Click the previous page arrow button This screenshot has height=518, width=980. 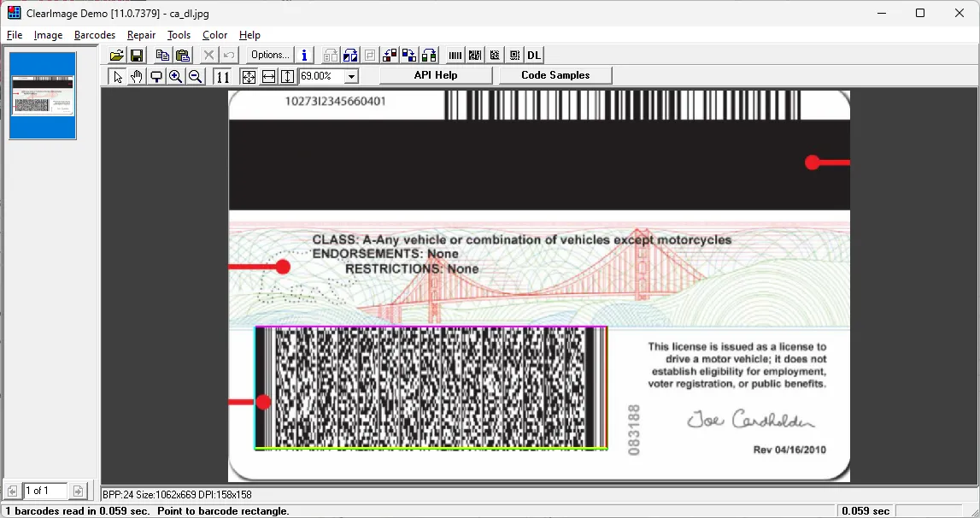pos(13,492)
